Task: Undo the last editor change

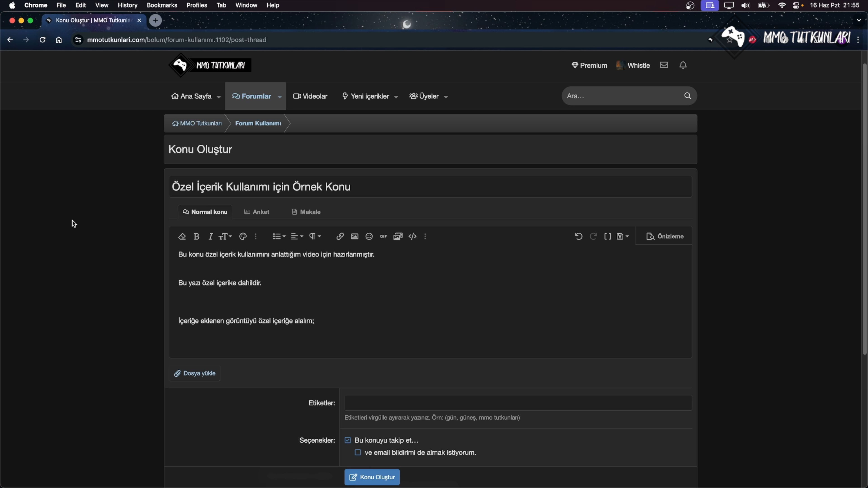Action: pos(579,236)
